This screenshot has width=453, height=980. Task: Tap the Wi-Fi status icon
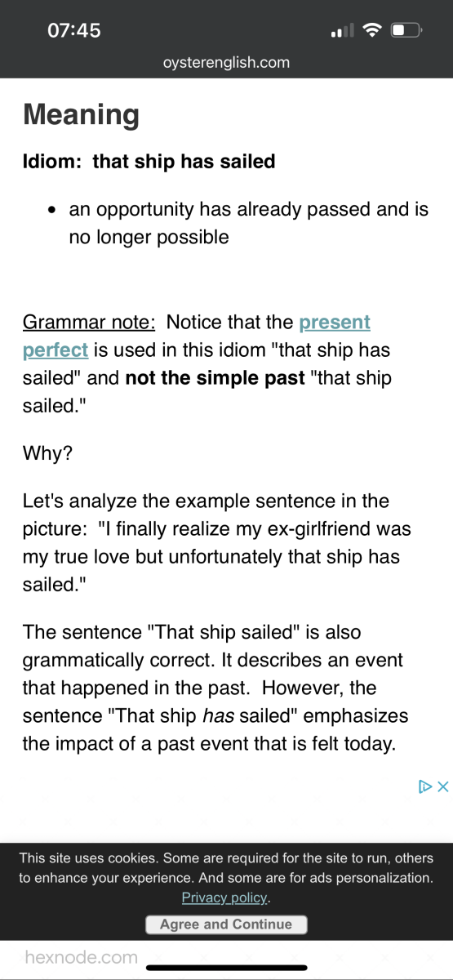(x=372, y=31)
